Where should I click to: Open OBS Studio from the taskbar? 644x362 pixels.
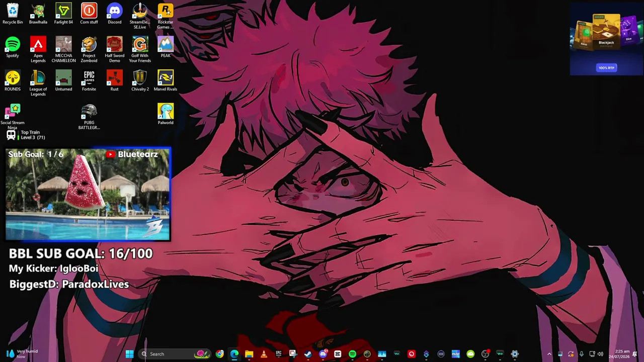click(x=485, y=354)
